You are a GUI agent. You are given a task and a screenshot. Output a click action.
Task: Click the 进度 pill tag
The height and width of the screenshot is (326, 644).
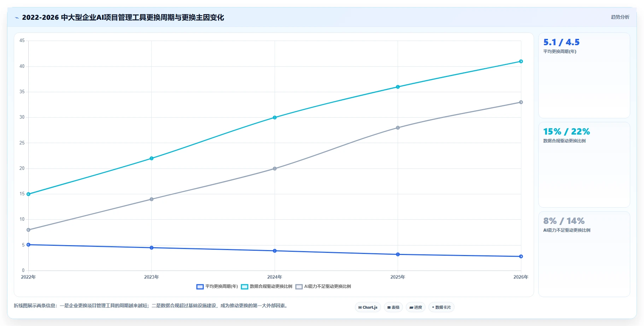click(x=416, y=307)
